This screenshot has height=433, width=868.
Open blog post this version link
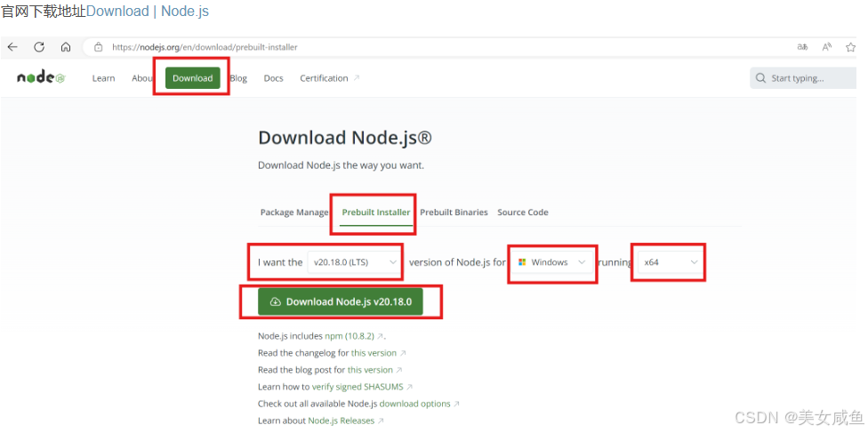point(374,369)
